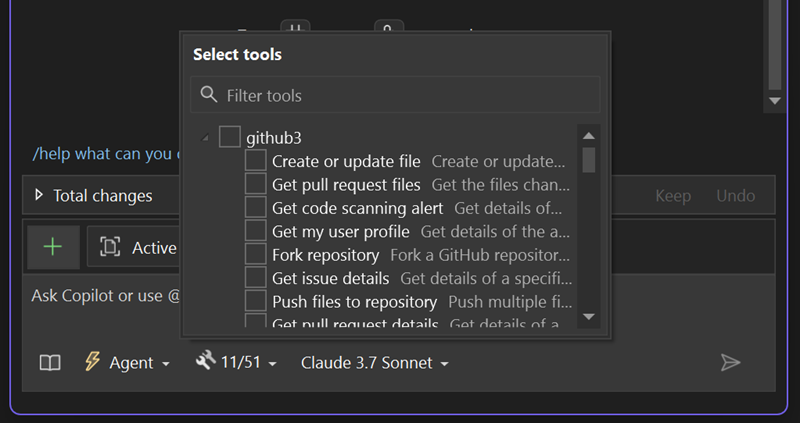Image resolution: width=800 pixels, height=423 pixels.
Task: Check the Fork repository tool checkbox
Action: (255, 255)
